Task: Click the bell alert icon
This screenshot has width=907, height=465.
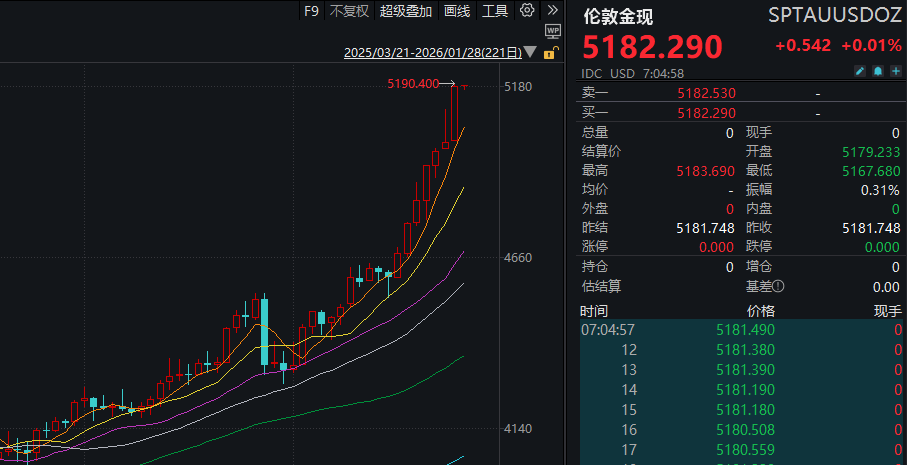Action: 877,72
